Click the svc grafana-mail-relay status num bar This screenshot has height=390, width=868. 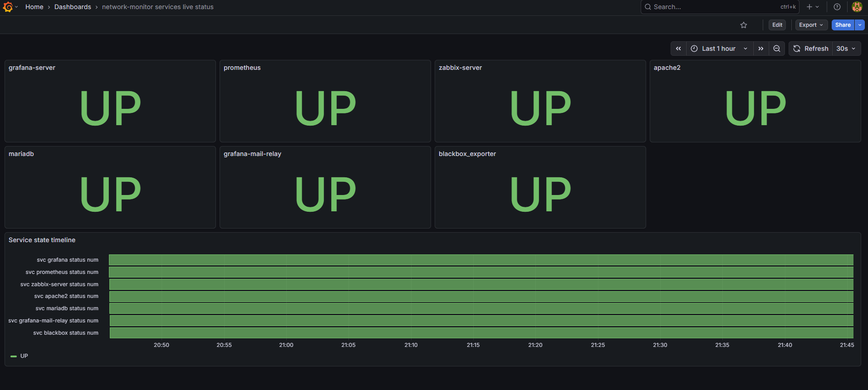481,321
